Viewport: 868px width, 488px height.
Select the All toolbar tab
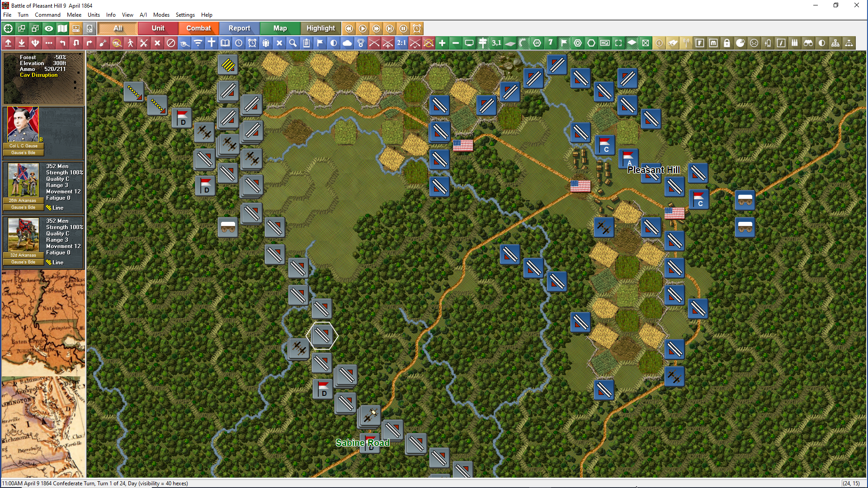(118, 28)
